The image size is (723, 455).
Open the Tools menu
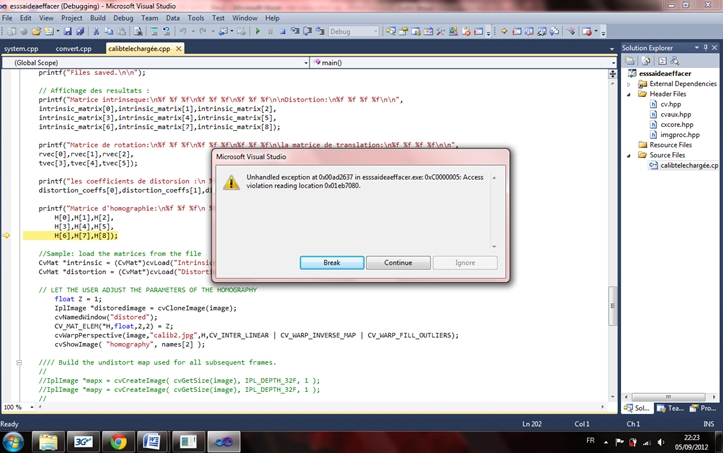coord(196,18)
